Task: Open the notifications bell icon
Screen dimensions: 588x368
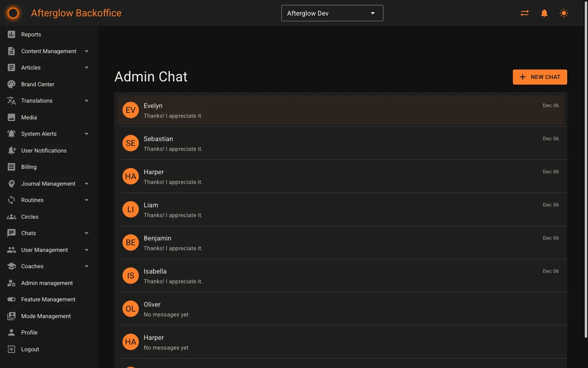Action: [x=544, y=13]
